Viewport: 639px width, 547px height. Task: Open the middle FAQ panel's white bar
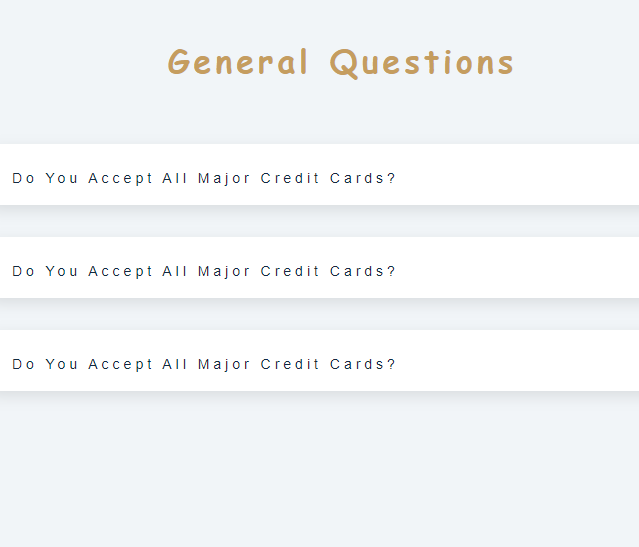tap(320, 267)
